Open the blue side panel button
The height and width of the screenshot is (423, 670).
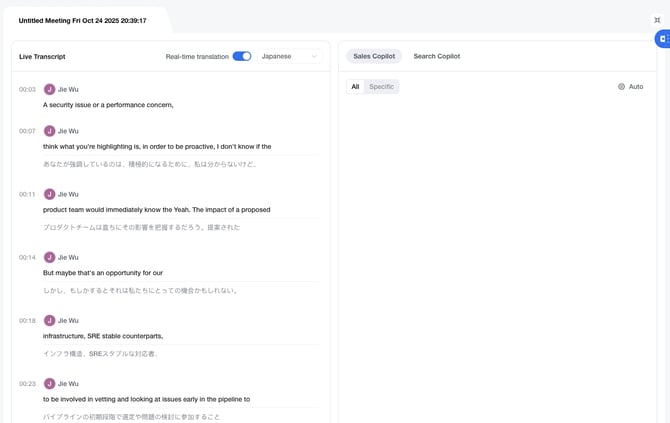coord(662,39)
